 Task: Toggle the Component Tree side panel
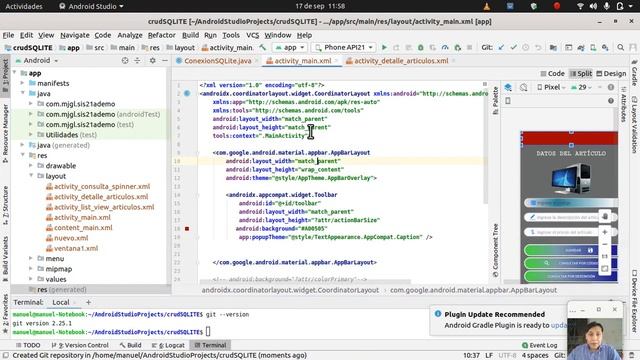(x=495, y=251)
